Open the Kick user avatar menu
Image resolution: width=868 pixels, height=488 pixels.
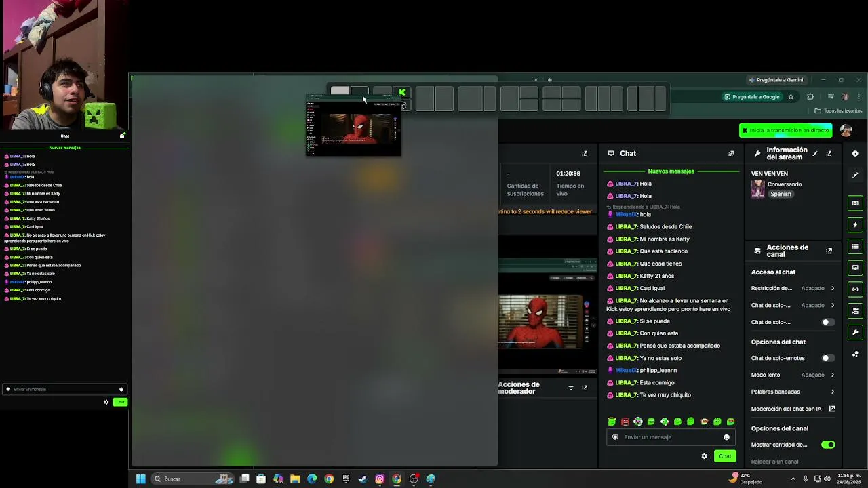pos(846,130)
